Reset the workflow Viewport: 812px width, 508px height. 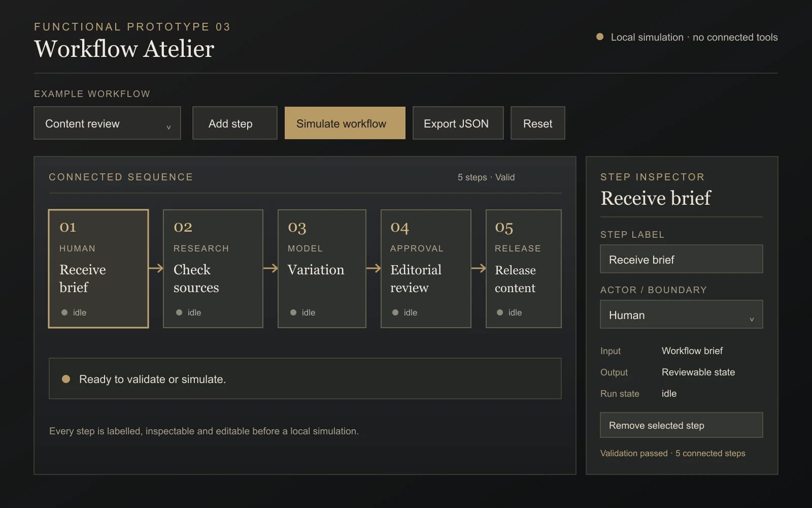click(537, 123)
